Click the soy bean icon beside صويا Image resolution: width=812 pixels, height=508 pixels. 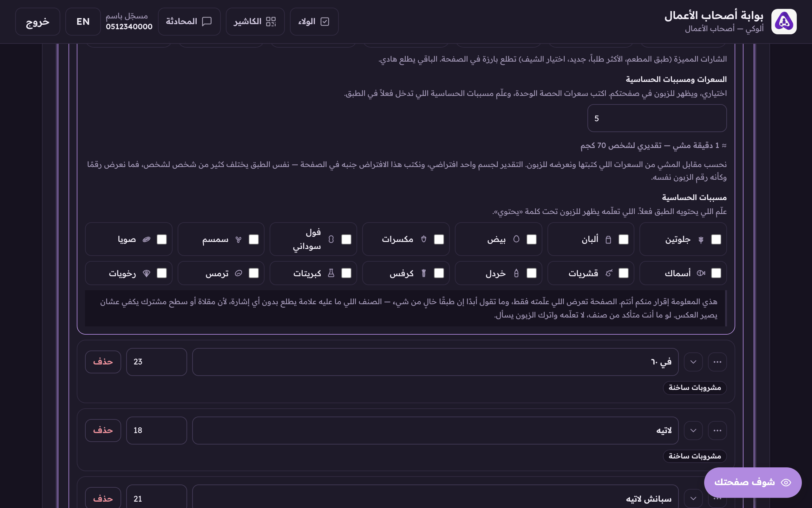pyautogui.click(x=147, y=239)
